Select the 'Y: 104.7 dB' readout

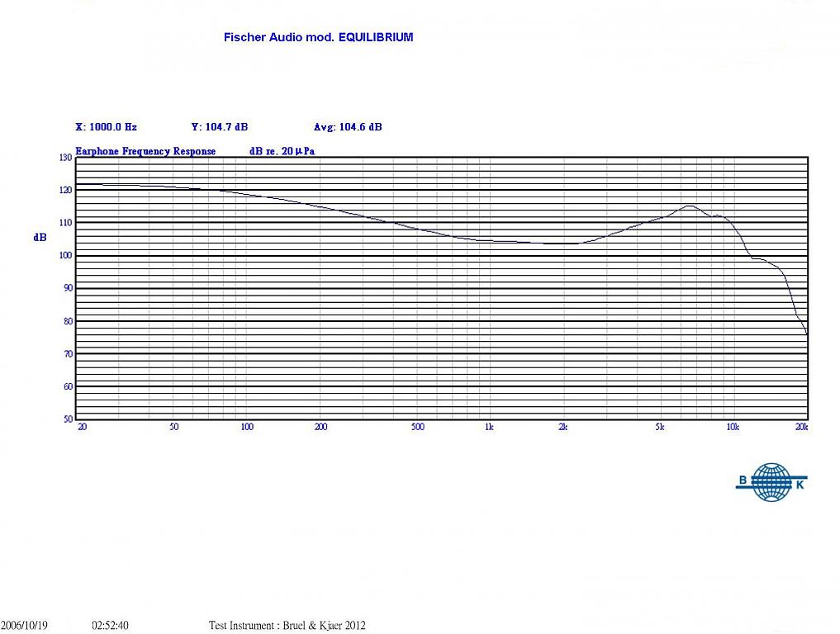coord(220,127)
